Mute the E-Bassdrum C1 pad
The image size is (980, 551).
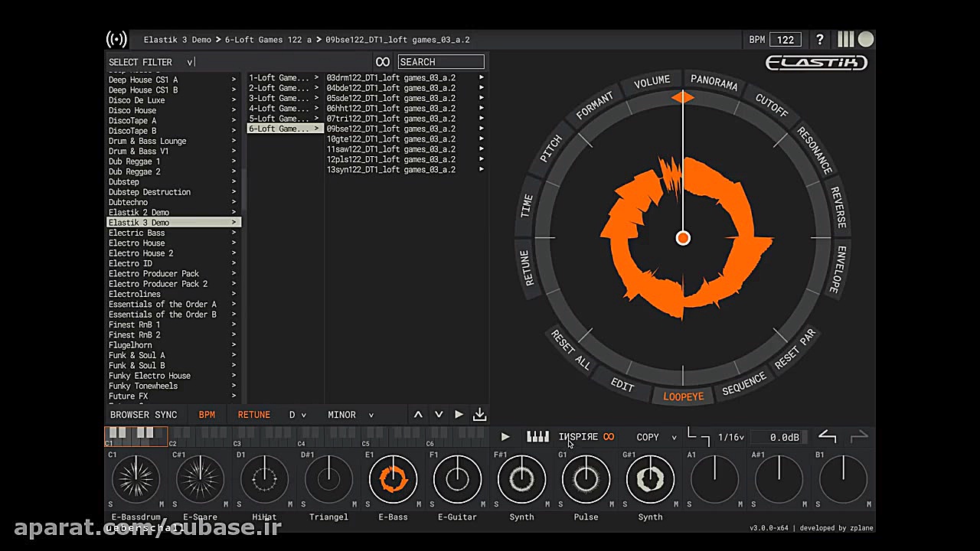[x=162, y=504]
